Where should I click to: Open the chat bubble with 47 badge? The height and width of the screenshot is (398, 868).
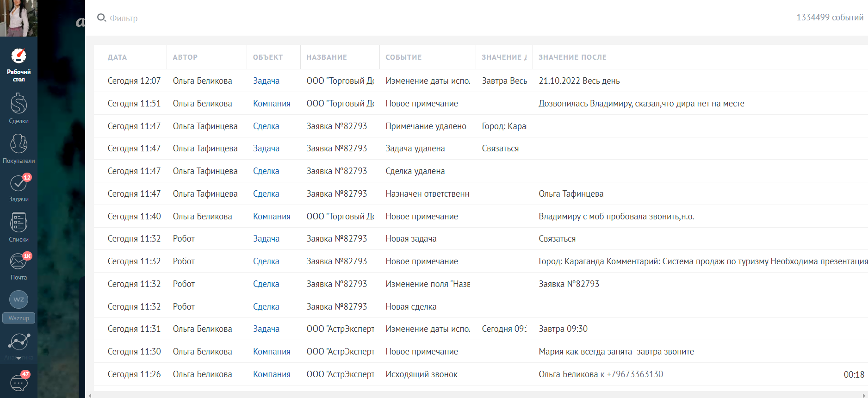pos(19,382)
